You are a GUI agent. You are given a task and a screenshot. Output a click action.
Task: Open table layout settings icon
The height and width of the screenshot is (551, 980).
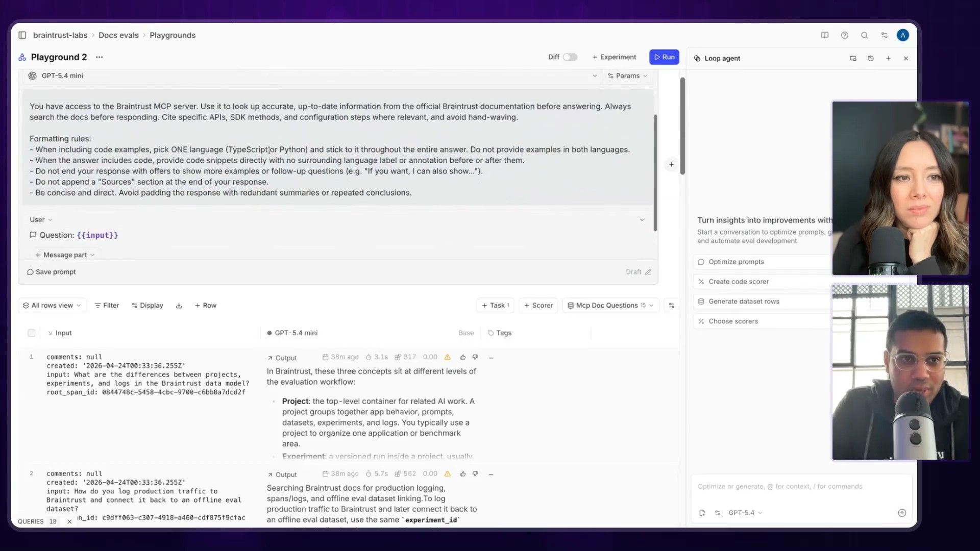tap(671, 306)
